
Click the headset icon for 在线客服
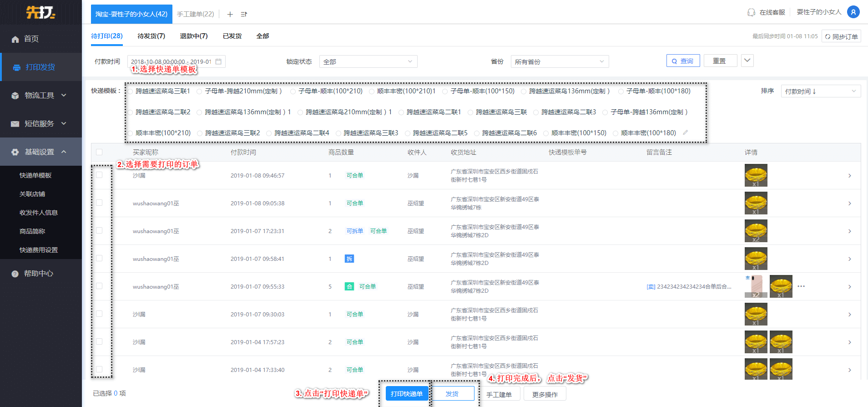[x=751, y=12]
